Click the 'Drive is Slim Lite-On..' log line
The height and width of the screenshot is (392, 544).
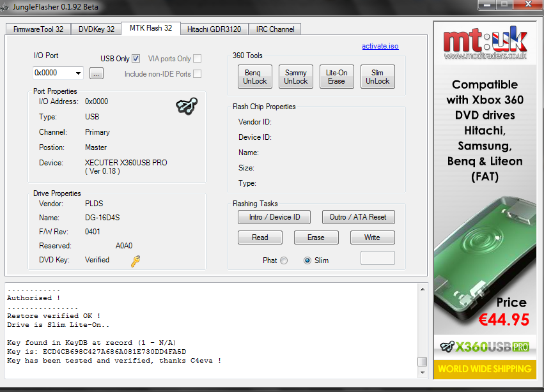58,325
